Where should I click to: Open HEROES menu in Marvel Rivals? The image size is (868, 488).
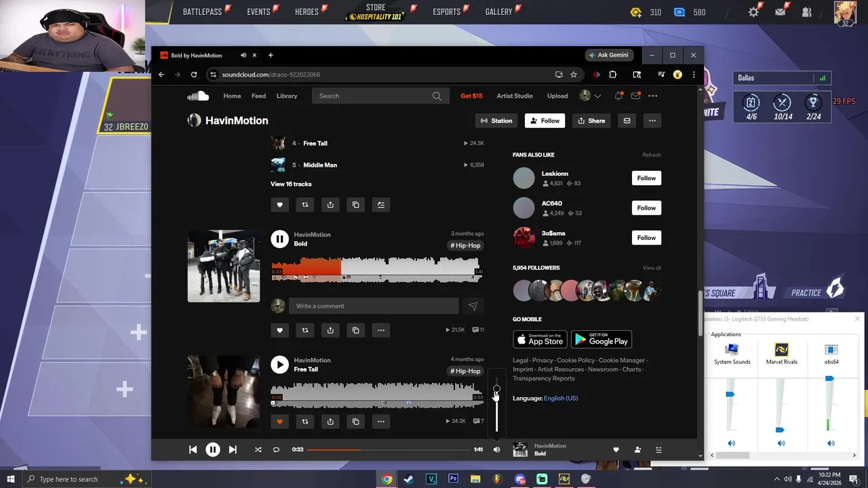coord(307,12)
